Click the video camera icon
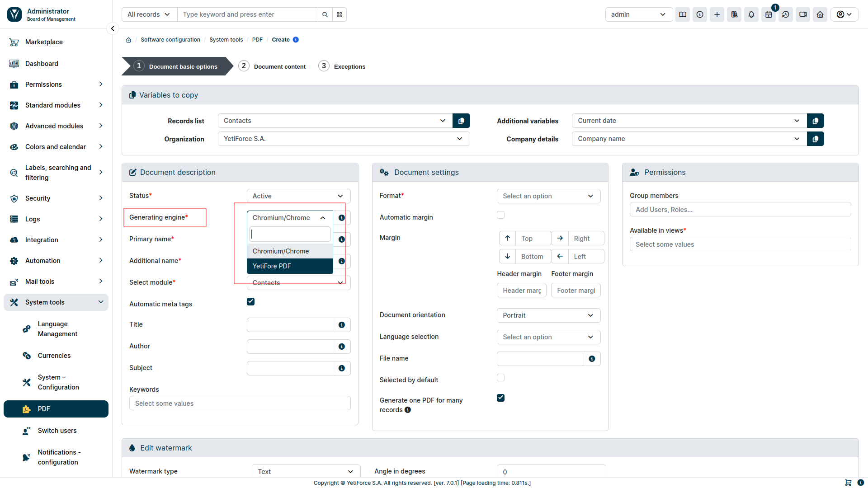Viewport: 868px width, 488px height. pyautogui.click(x=803, y=14)
